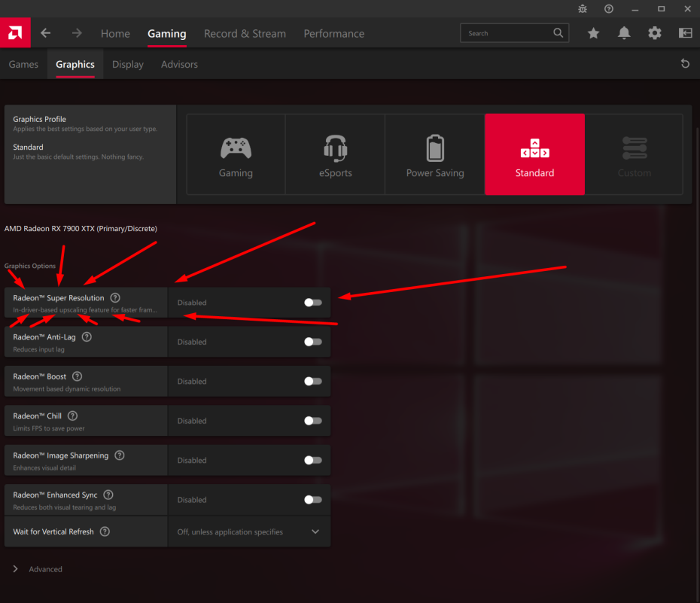Toggle the sidebar panel icon at top right
This screenshot has width=700, height=603.
pyautogui.click(x=685, y=33)
